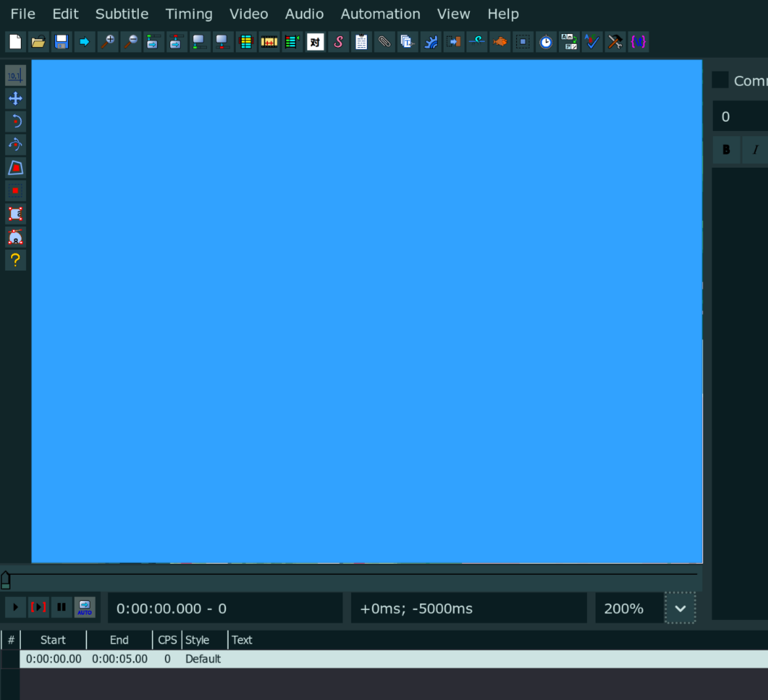Viewport: 768px width, 700px height.
Task: Save subtitles with the floppy disk icon
Action: pos(61,42)
